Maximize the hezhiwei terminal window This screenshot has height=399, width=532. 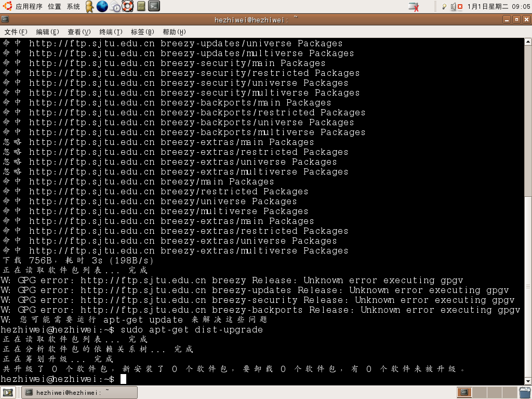pos(516,20)
